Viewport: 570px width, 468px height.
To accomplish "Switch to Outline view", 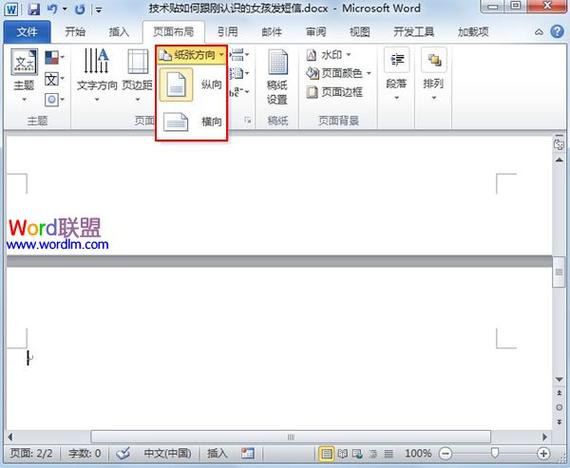I will [x=373, y=453].
